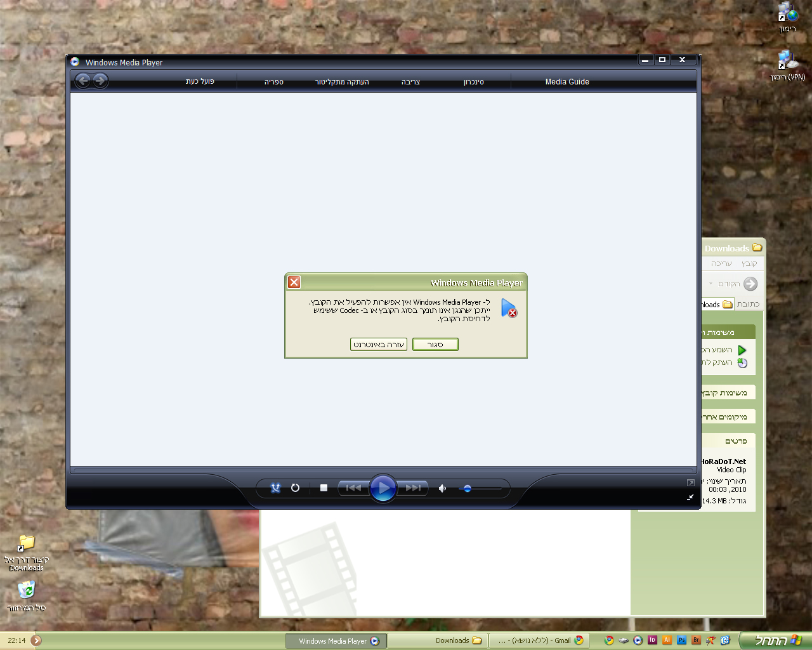Open the Recycle Bin on desktop
812x650 pixels.
click(26, 595)
